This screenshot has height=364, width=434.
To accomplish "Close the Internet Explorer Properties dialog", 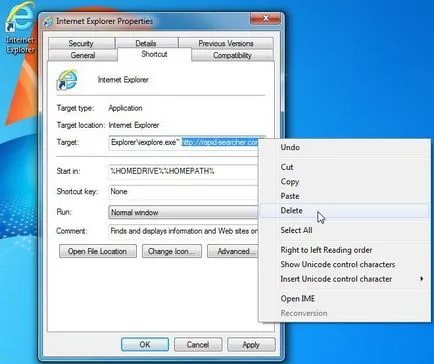I will pos(265,18).
